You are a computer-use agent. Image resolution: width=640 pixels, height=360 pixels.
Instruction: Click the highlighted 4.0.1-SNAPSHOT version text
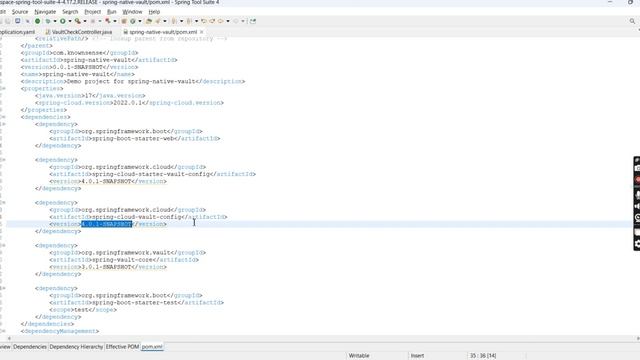pyautogui.click(x=107, y=224)
